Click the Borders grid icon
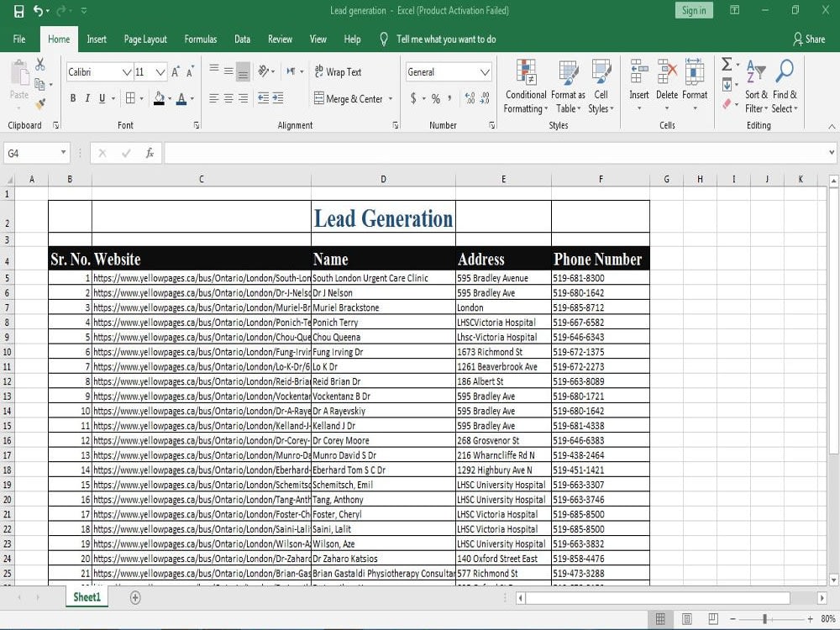Image resolution: width=840 pixels, height=630 pixels. click(x=130, y=98)
